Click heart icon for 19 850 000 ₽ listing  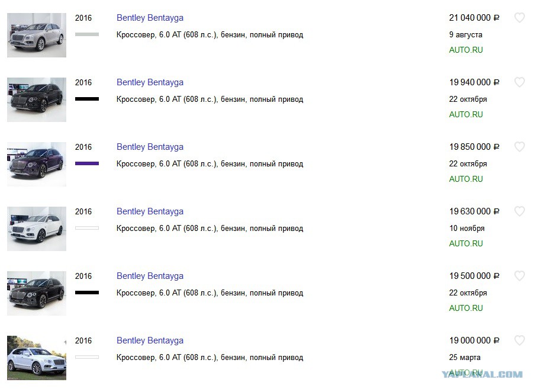click(520, 147)
